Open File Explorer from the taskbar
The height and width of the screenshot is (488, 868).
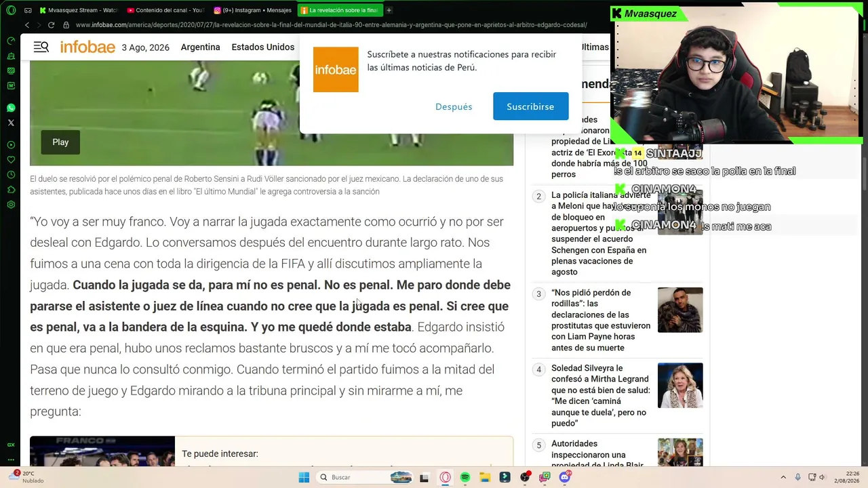coord(485,477)
